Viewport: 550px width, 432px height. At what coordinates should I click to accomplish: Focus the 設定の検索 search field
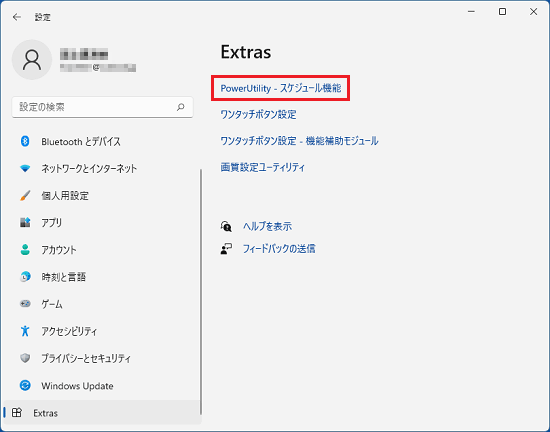tap(102, 107)
